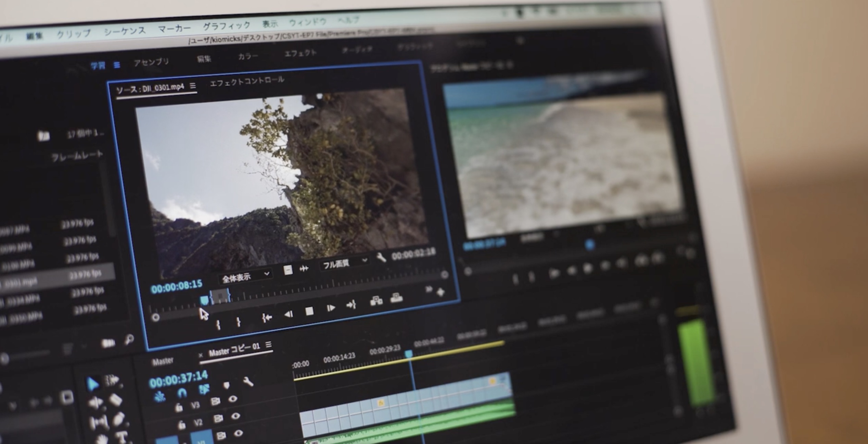Click the Overwrite button in Source monitor

396,298
